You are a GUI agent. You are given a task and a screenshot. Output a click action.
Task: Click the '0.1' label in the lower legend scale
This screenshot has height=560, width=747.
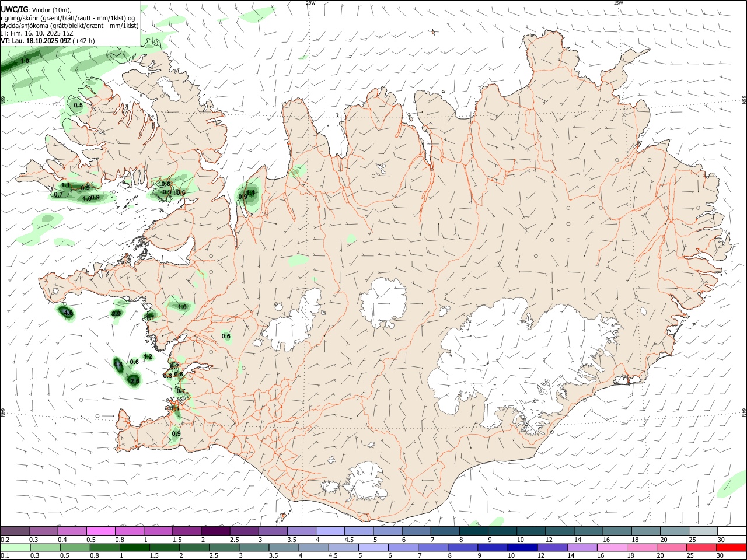6,555
